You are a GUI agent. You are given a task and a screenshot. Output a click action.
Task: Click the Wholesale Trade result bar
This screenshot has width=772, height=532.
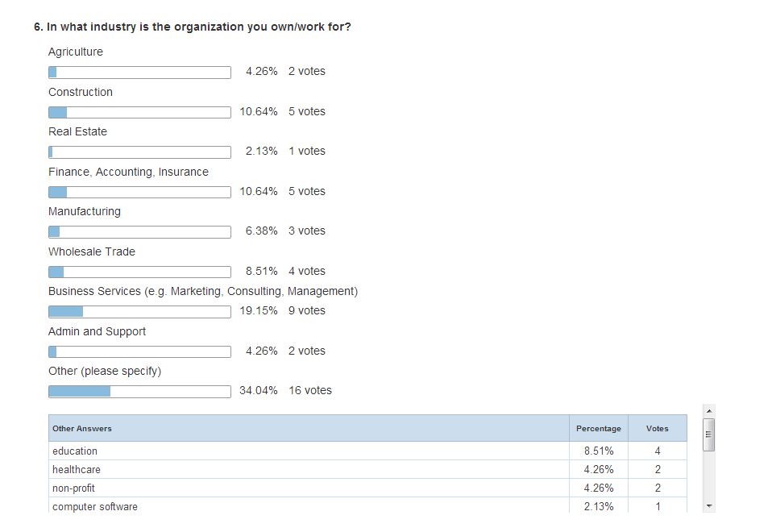pyautogui.click(x=140, y=272)
